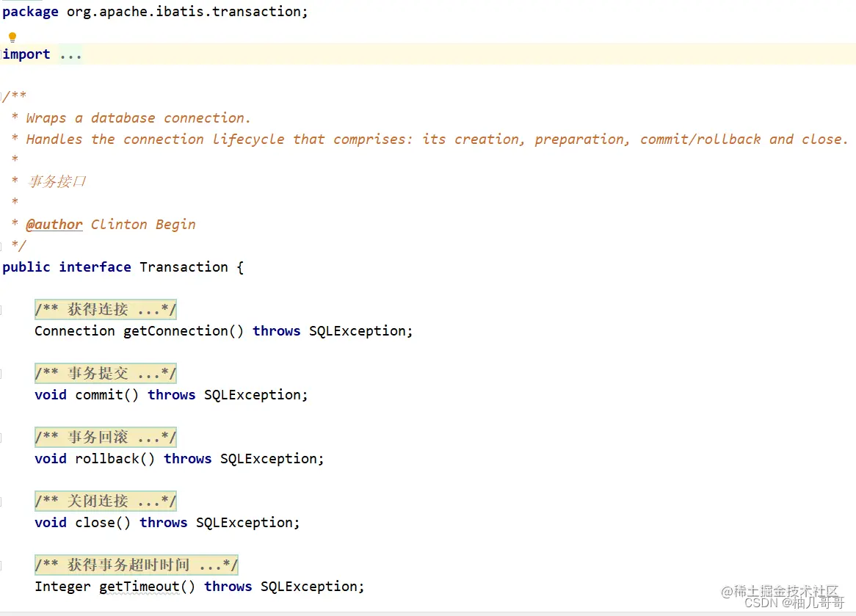
Task: Click the close() method name
Action: tap(95, 523)
